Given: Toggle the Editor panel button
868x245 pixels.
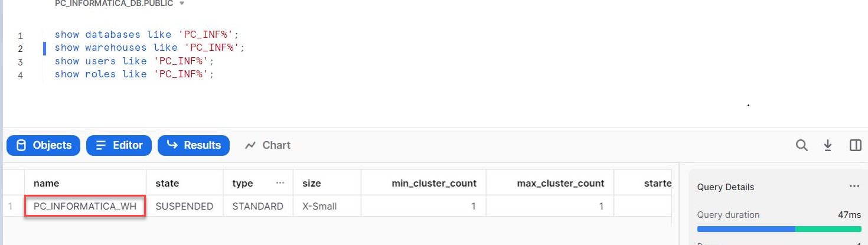Looking at the screenshot, I should (119, 145).
